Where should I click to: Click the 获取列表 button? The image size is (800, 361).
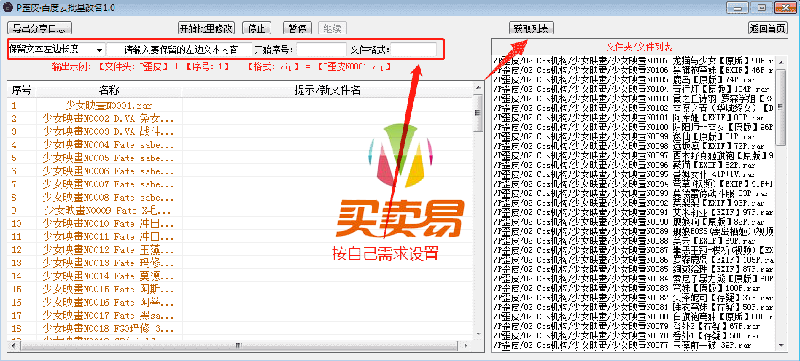click(x=531, y=28)
